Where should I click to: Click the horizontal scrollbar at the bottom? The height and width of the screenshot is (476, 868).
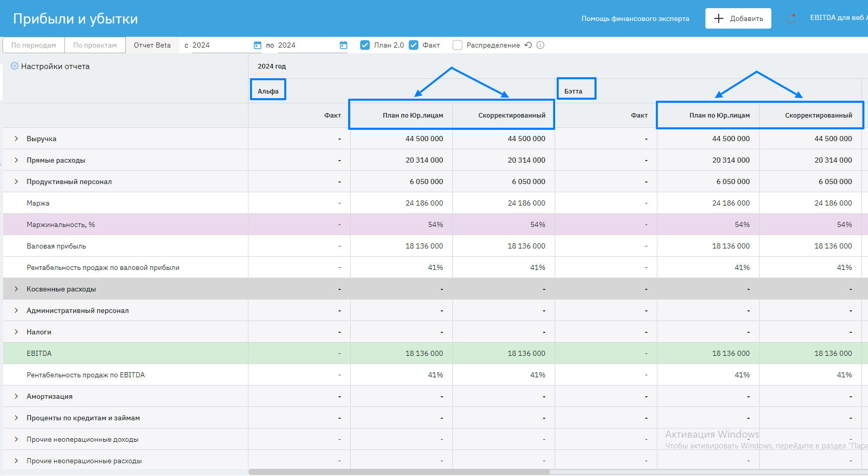click(x=399, y=472)
